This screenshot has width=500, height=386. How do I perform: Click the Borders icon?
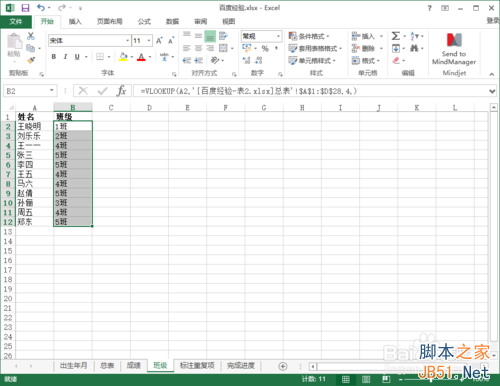pos(100,57)
